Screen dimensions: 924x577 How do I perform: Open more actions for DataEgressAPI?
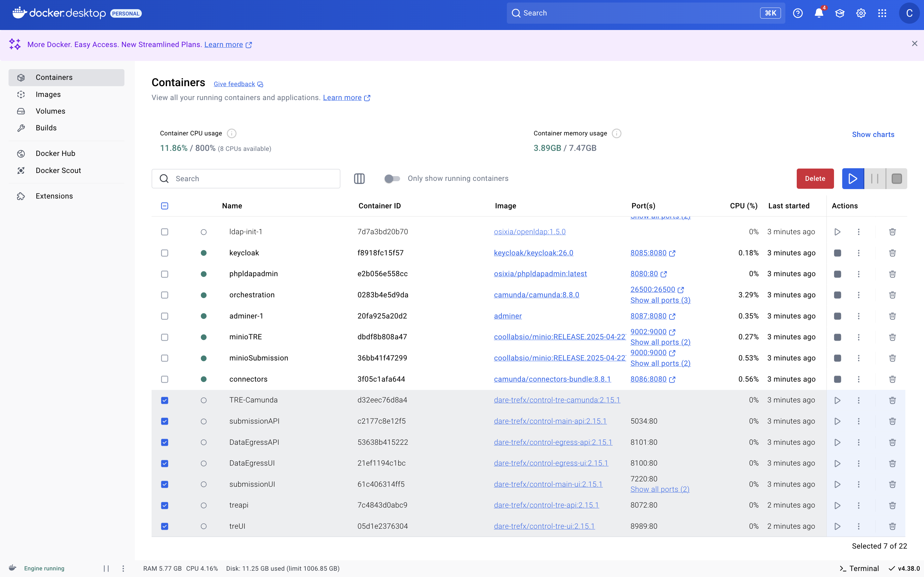(x=859, y=442)
